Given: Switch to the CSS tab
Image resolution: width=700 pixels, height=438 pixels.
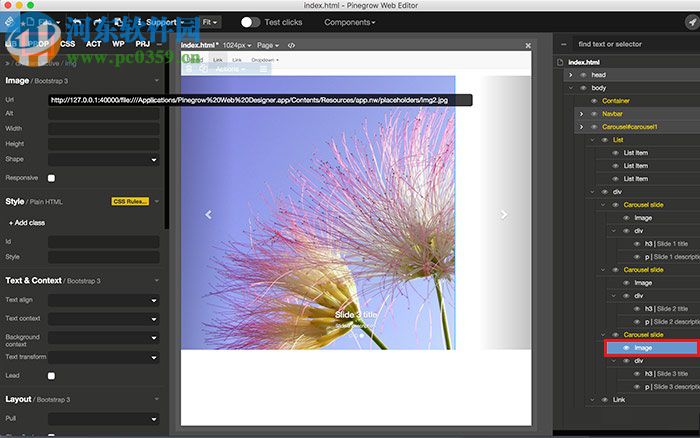Looking at the screenshot, I should point(67,44).
